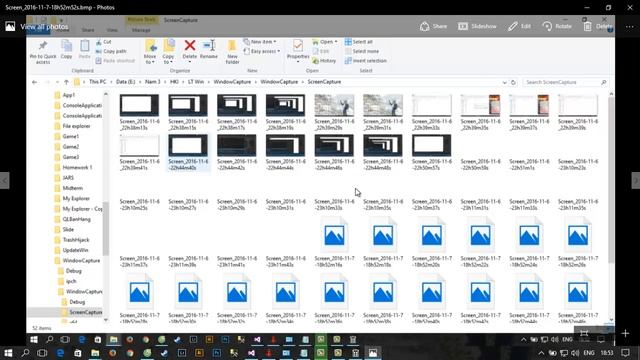Open the Easy access dropdown
640x360 pixels.
coord(262,51)
